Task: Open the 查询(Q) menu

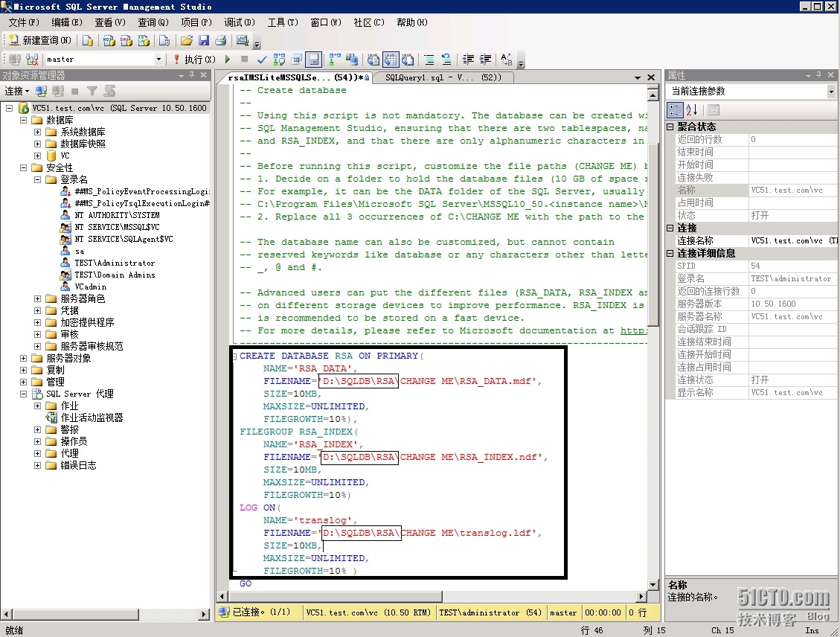Action: 153,22
